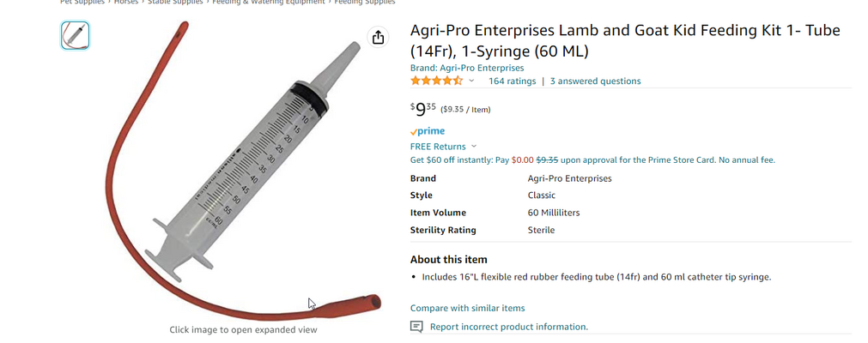Screen dimensions: 868x343
Task: Click Report incorrect product information link
Action: (508, 327)
